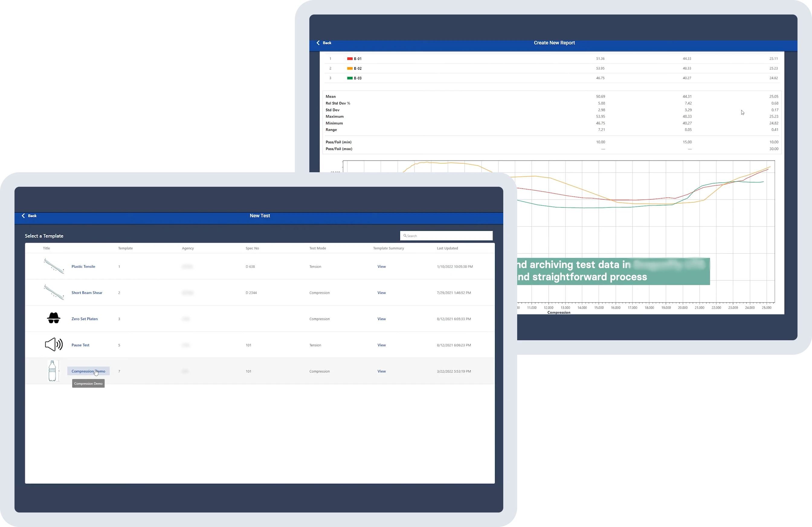812x527 pixels.
Task: Select the Compression Demo template title
Action: tap(88, 371)
